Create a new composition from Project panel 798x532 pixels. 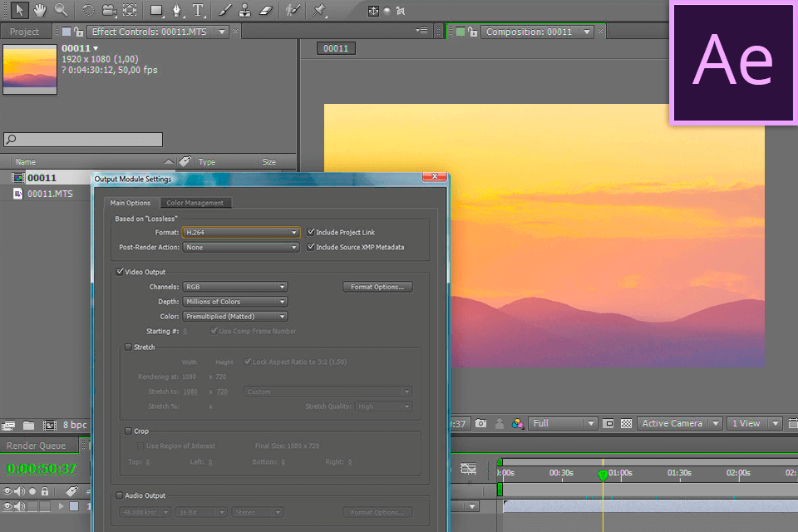click(x=49, y=425)
